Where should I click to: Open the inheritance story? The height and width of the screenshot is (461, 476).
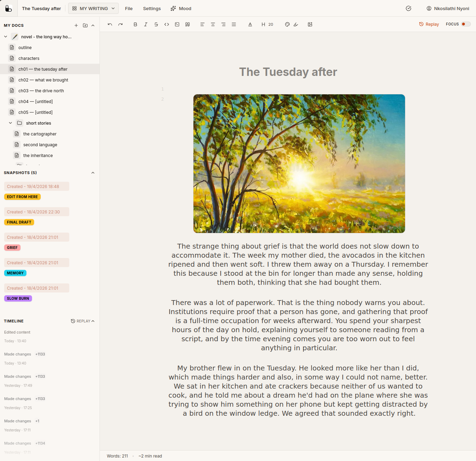pyautogui.click(x=50, y=155)
